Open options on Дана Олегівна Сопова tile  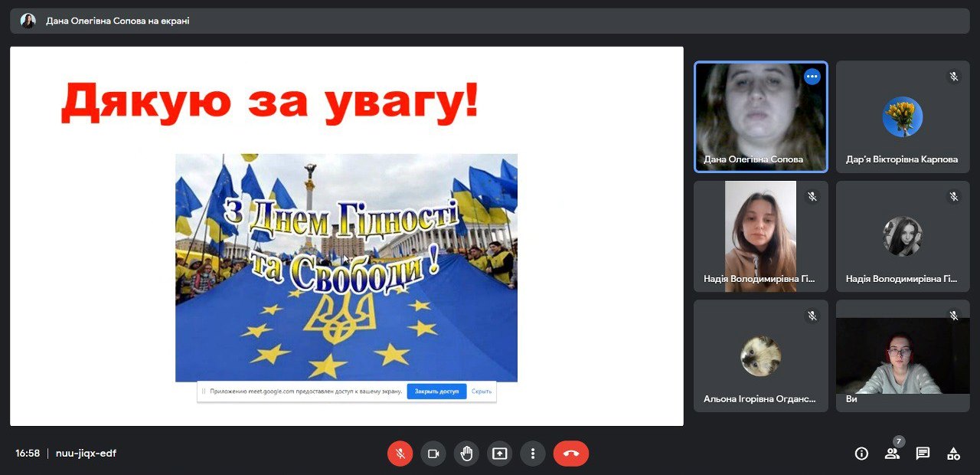pos(812,77)
